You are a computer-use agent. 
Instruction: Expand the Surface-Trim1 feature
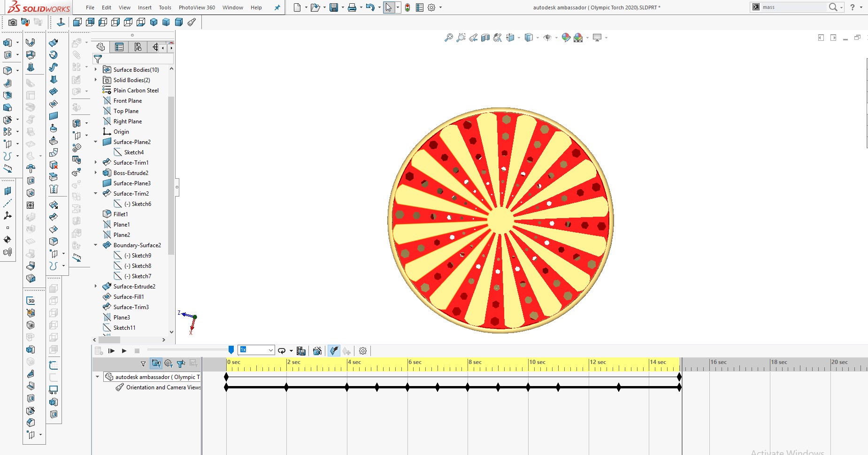[x=96, y=162]
